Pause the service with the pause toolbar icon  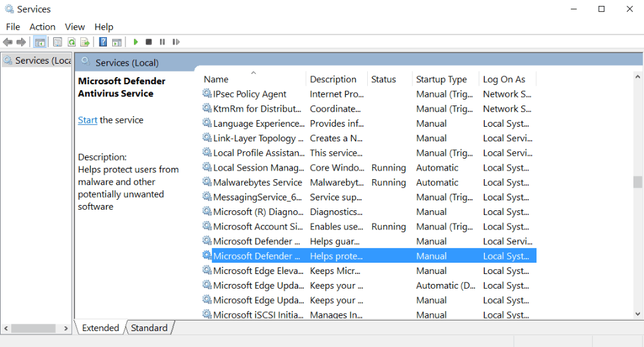pyautogui.click(x=162, y=42)
